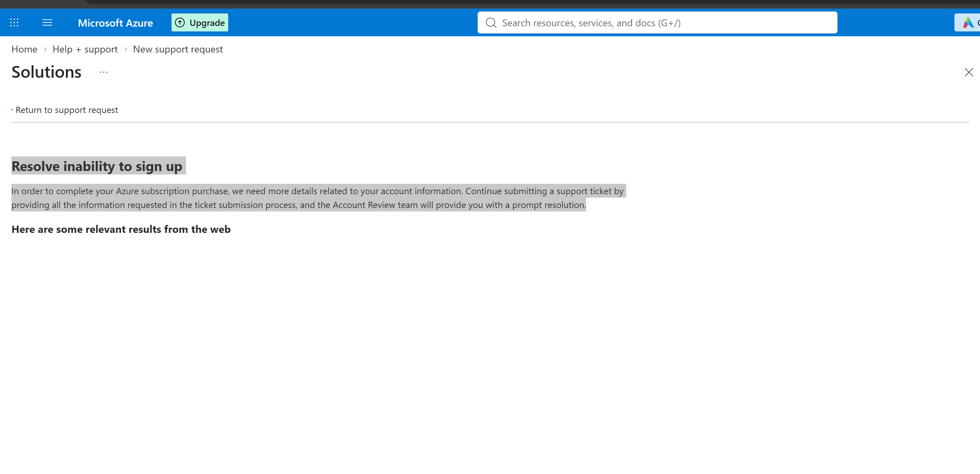
Task: Click the Upgrade button
Action: click(x=200, y=23)
